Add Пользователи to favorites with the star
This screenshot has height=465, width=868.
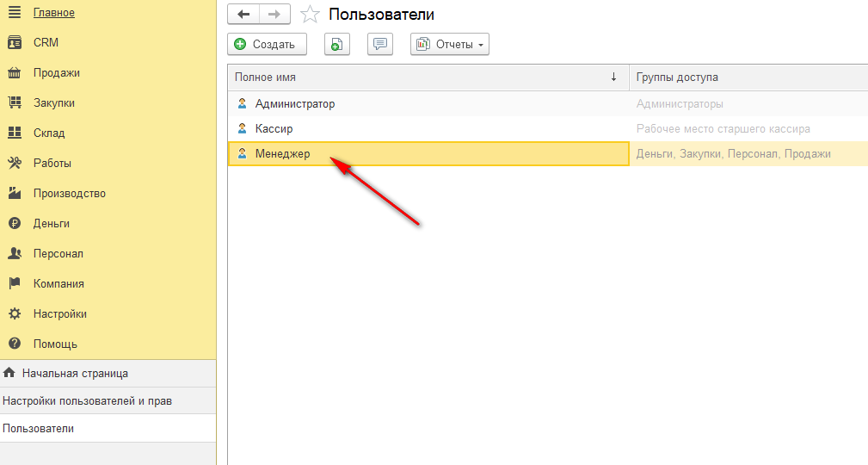point(310,15)
